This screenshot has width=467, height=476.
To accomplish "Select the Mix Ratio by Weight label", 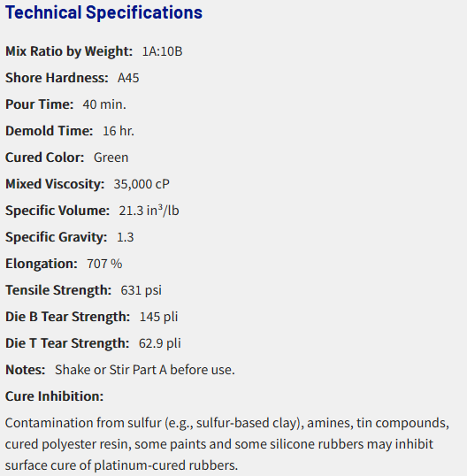I will coord(69,51).
